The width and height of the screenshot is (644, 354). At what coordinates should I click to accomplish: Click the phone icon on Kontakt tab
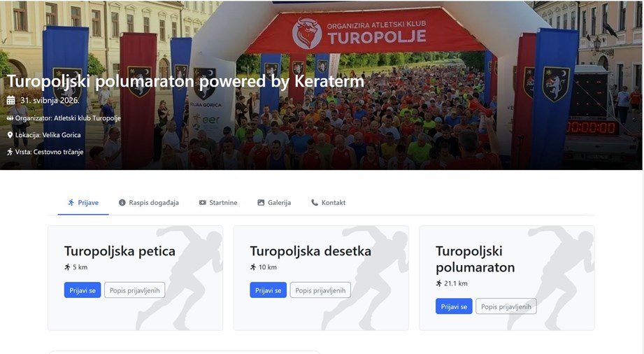click(315, 203)
